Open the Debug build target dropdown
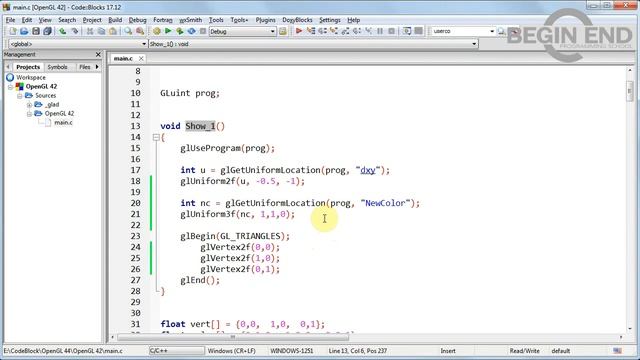 [273, 31]
